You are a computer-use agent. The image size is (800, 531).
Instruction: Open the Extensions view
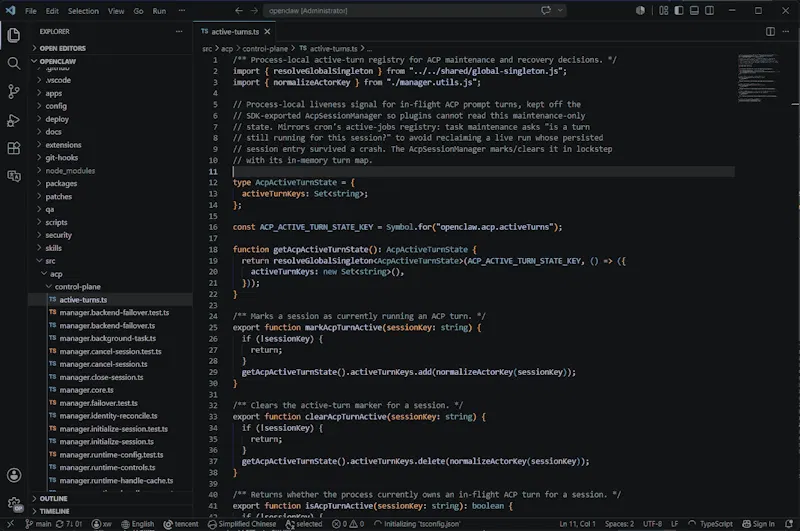14,148
